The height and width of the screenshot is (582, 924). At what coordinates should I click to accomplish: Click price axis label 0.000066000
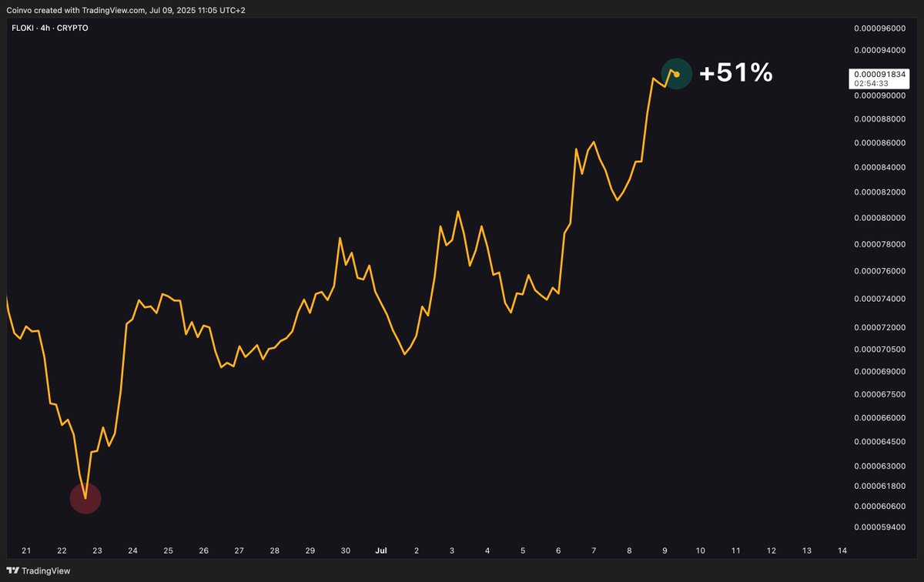coord(882,417)
